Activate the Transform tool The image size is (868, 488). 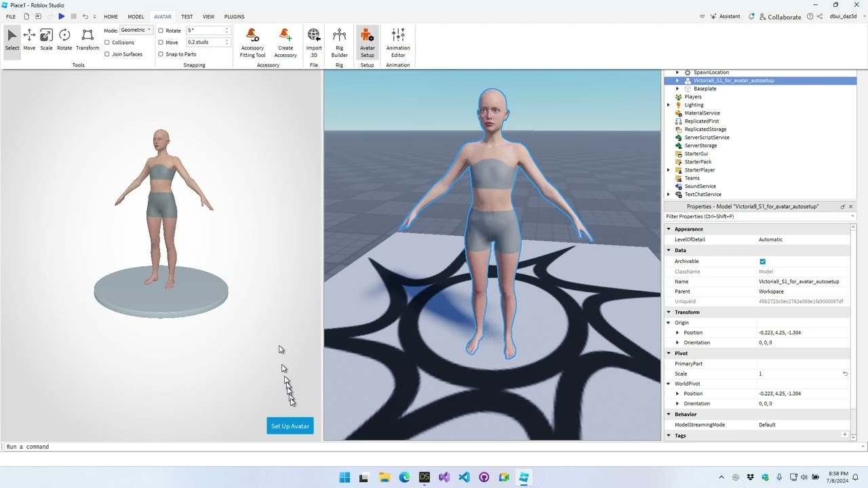[87, 40]
